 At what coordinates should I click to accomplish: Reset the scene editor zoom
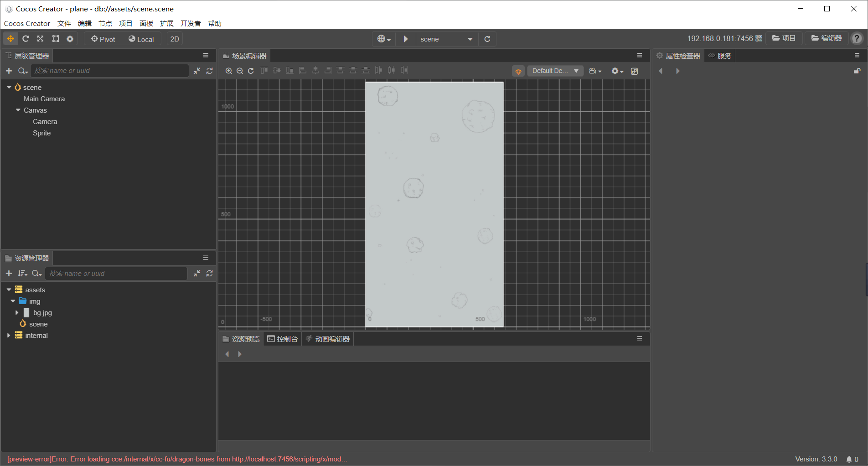(251, 71)
